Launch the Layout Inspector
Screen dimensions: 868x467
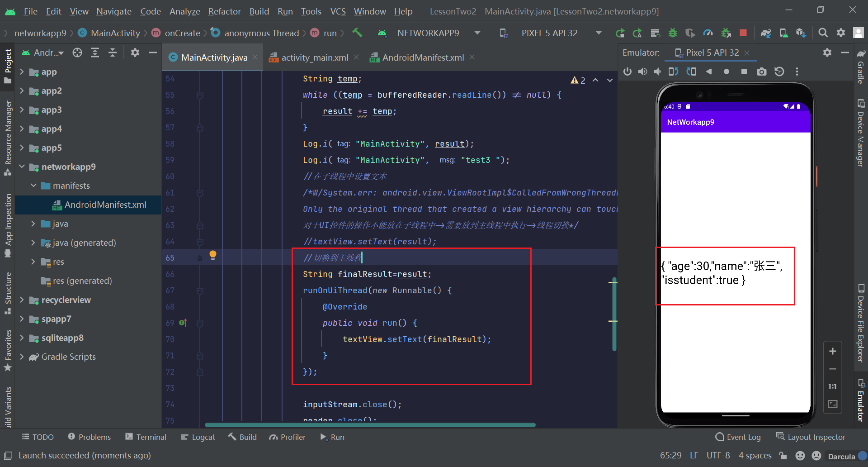tap(811, 437)
